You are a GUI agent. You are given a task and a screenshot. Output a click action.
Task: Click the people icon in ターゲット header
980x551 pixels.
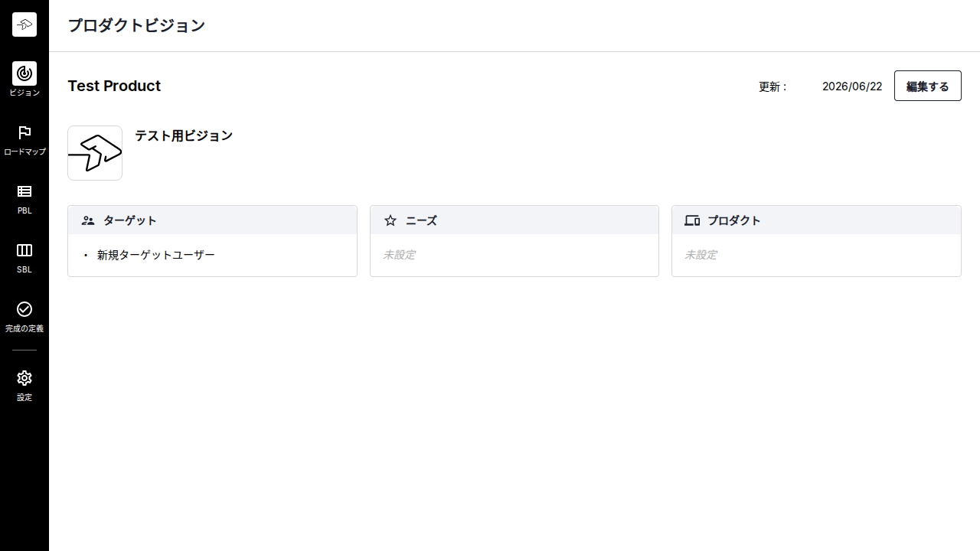88,220
